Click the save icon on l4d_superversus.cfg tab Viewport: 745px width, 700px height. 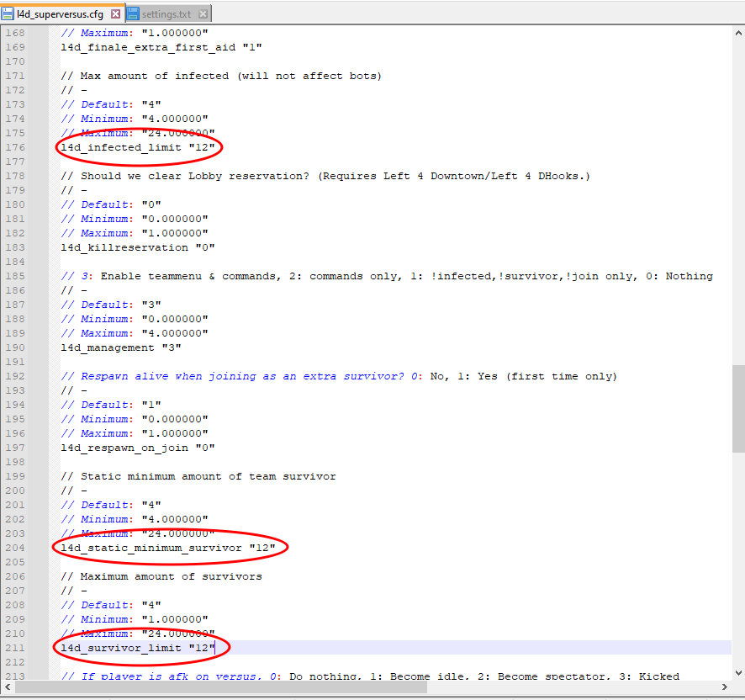tap(8, 14)
